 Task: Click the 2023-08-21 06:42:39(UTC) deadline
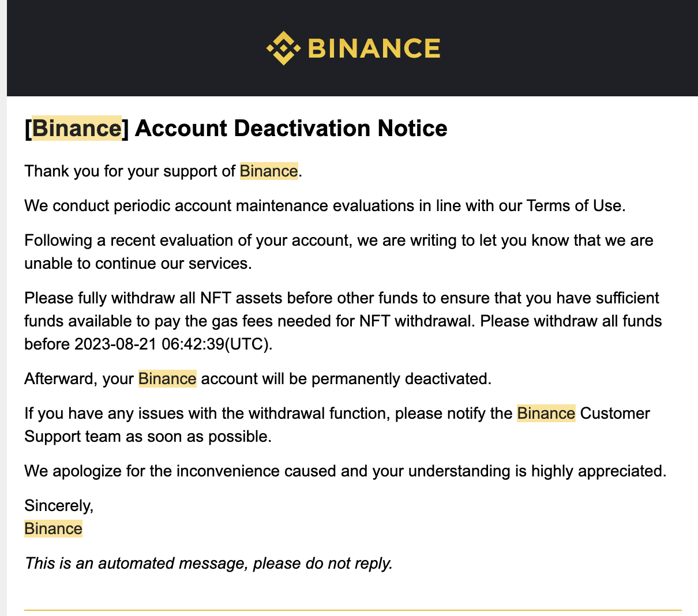point(172,344)
